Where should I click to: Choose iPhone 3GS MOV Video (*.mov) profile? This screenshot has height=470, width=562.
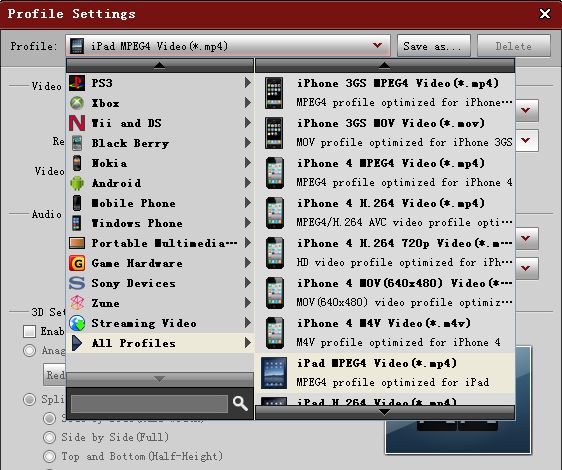pyautogui.click(x=385, y=133)
